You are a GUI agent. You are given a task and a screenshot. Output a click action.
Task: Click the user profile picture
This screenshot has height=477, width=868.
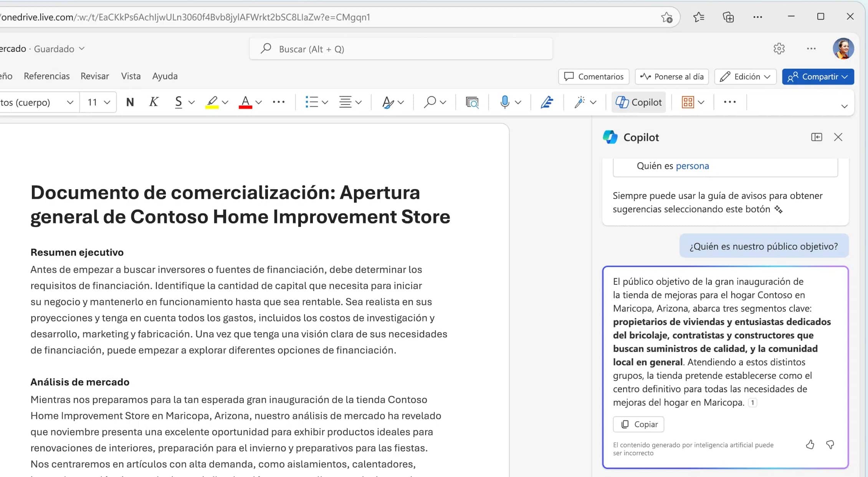pyautogui.click(x=843, y=49)
